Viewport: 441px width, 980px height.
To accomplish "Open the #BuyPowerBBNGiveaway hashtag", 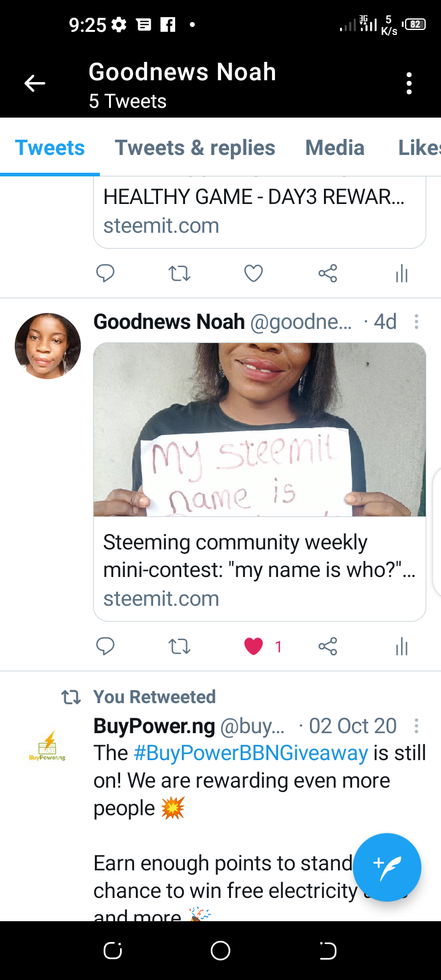I will pyautogui.click(x=251, y=753).
